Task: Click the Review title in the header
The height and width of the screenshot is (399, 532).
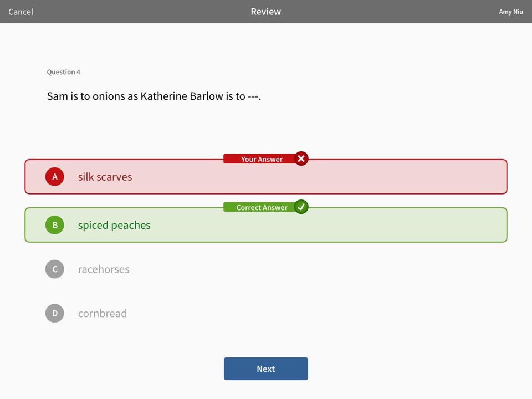Action: tap(265, 12)
